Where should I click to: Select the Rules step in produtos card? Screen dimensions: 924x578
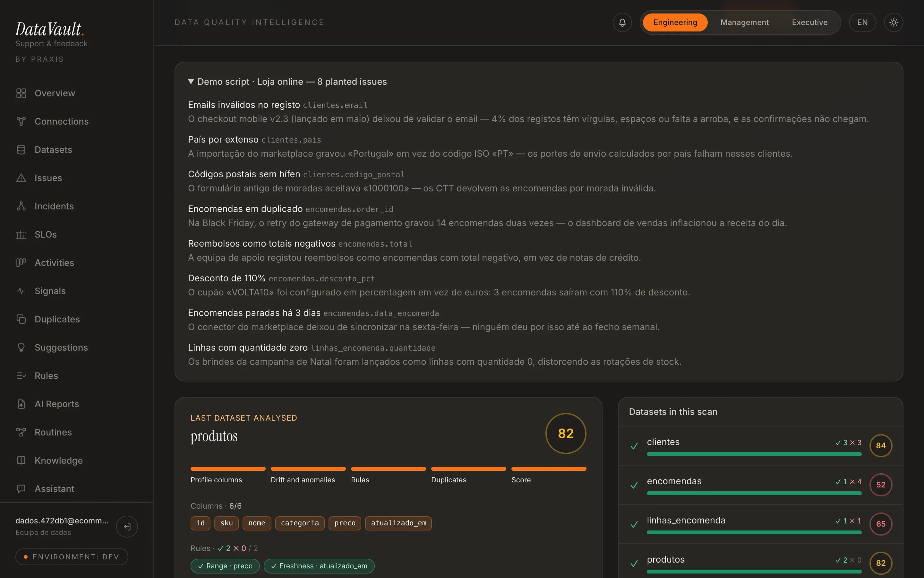click(x=388, y=476)
